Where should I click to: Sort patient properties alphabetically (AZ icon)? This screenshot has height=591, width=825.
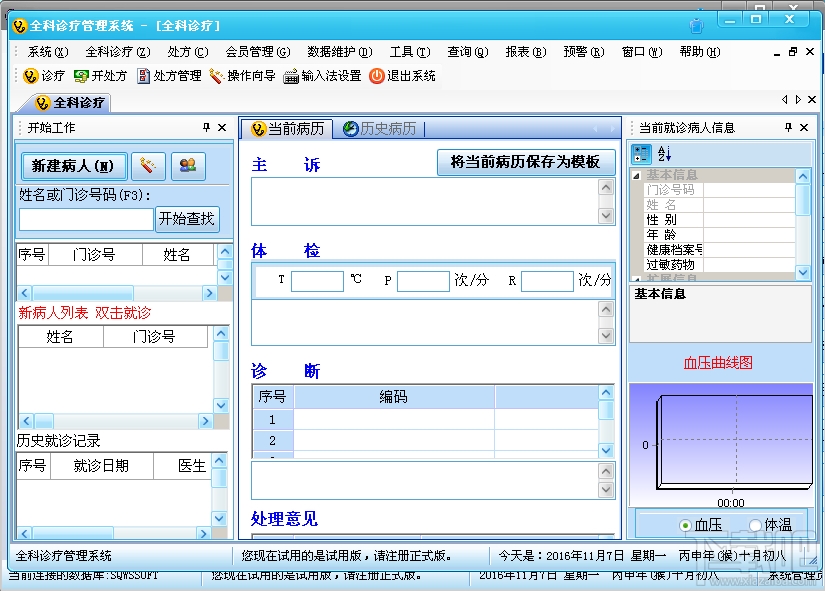click(665, 154)
